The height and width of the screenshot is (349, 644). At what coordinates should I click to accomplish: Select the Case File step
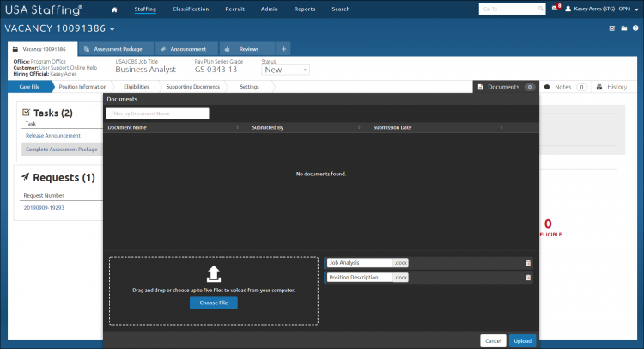tap(29, 87)
